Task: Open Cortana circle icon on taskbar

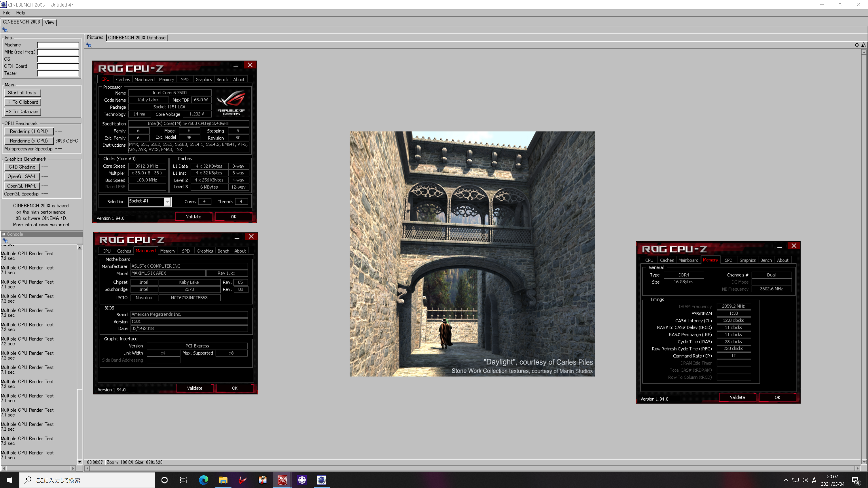Action: click(x=164, y=480)
